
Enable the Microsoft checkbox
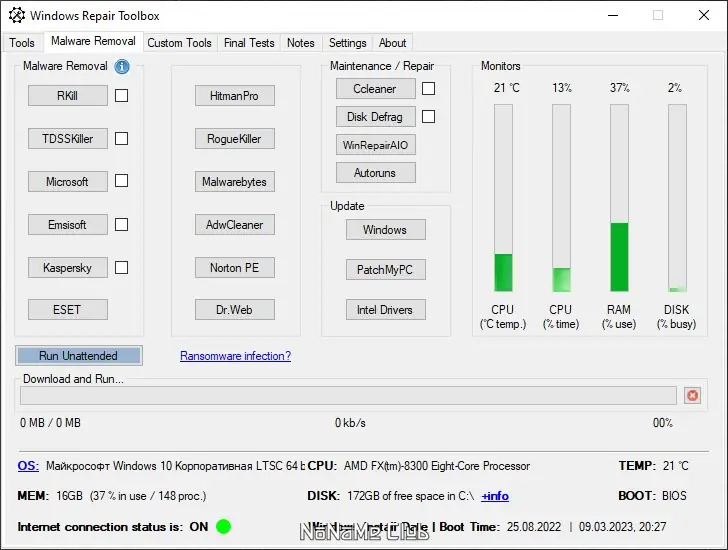tap(122, 181)
